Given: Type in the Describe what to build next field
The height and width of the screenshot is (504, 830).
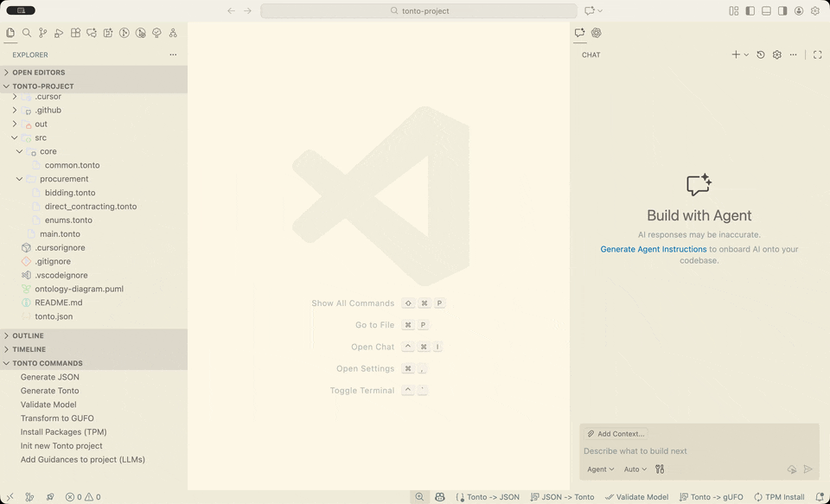Looking at the screenshot, I should [657, 450].
